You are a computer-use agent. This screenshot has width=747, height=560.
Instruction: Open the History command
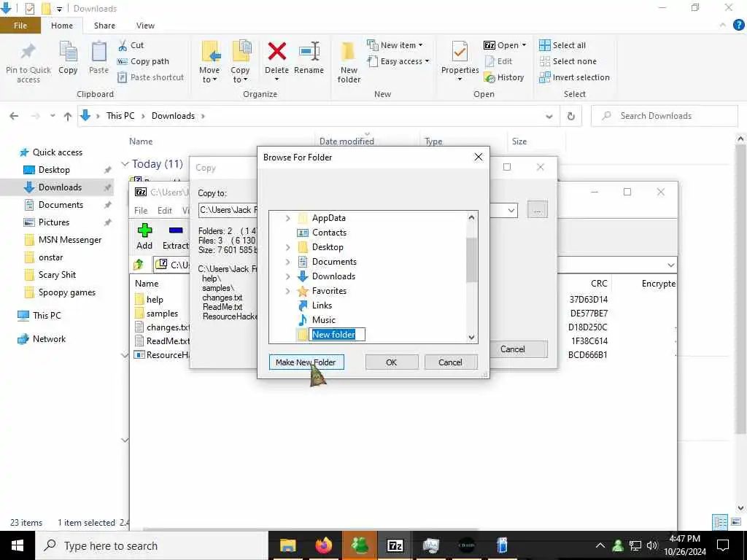504,77
